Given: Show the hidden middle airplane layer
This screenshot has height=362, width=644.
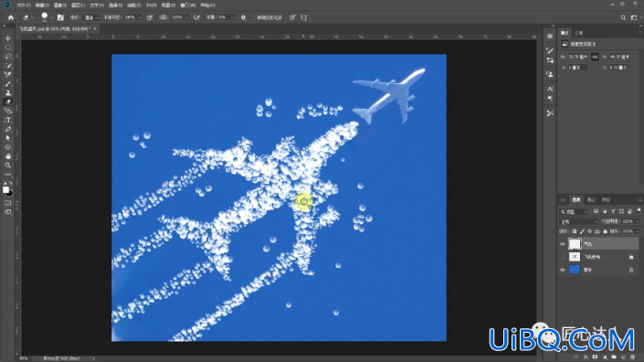Looking at the screenshot, I should coord(563,257).
